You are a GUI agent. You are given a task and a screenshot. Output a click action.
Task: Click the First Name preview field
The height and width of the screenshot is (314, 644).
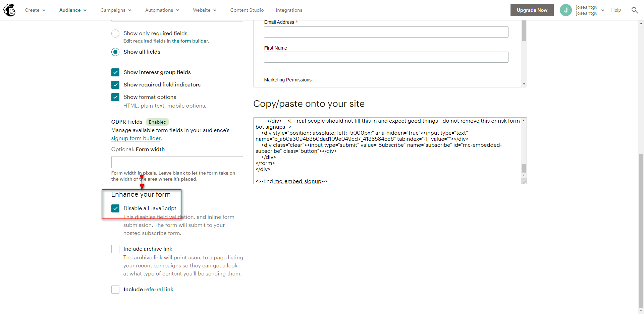click(386, 57)
